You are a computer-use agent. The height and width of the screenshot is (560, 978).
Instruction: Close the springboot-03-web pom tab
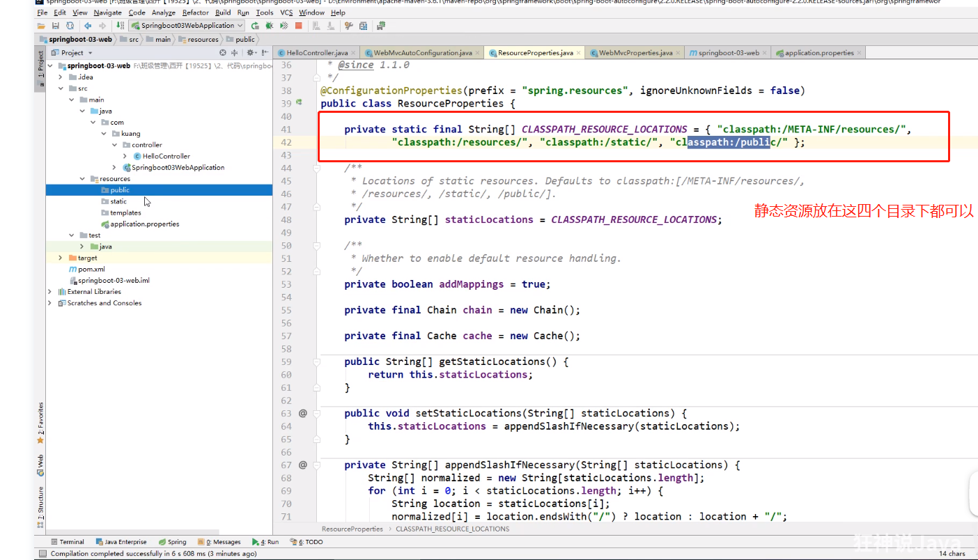(x=765, y=53)
